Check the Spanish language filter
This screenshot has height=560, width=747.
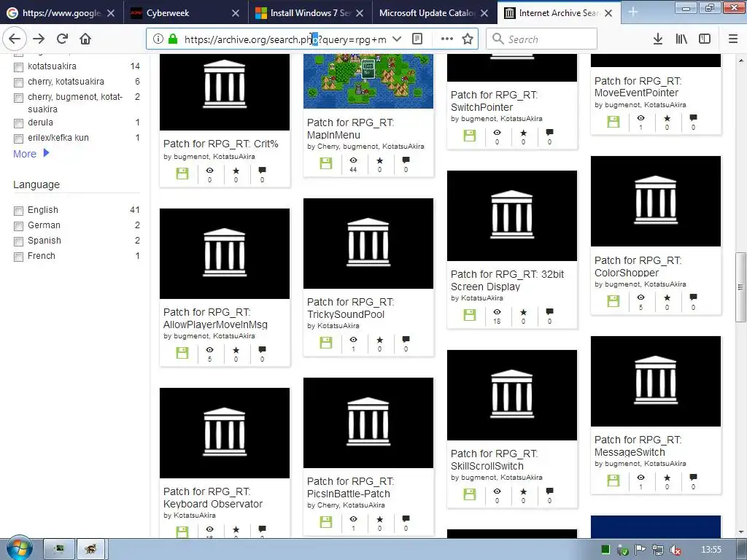pos(18,241)
